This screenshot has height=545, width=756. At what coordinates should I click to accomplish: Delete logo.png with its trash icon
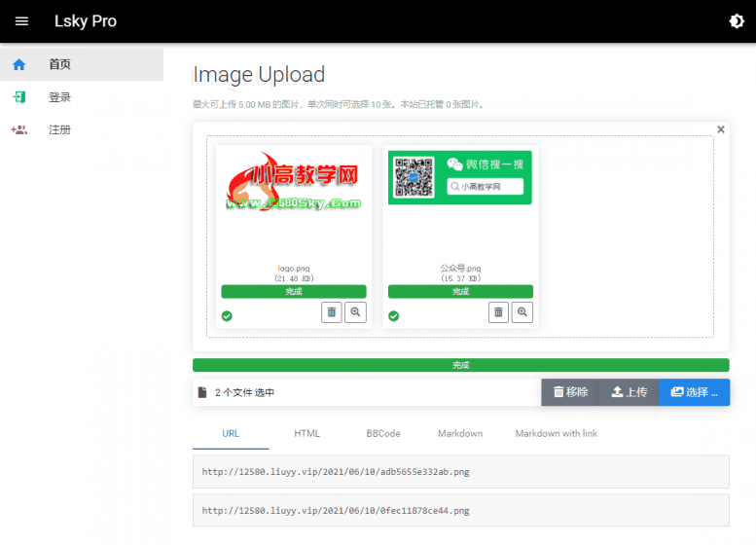(x=332, y=312)
